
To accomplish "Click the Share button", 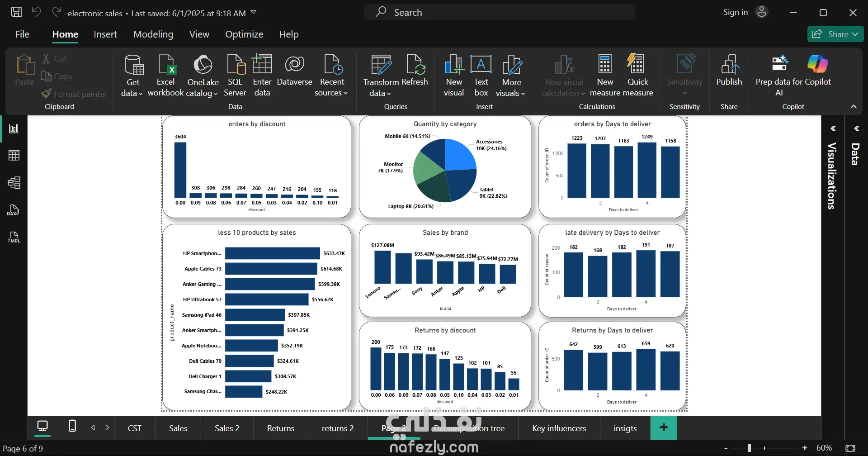I will [x=835, y=34].
